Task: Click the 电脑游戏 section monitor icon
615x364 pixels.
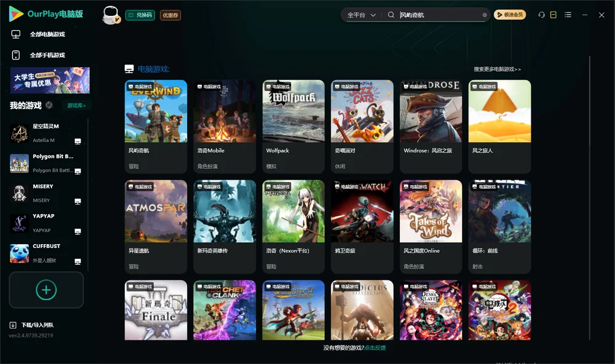Action: 129,69
